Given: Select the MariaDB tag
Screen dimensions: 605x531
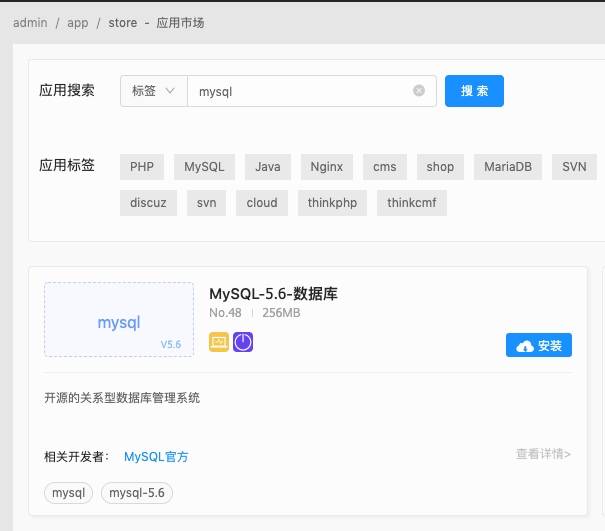Looking at the screenshot, I should [x=508, y=167].
